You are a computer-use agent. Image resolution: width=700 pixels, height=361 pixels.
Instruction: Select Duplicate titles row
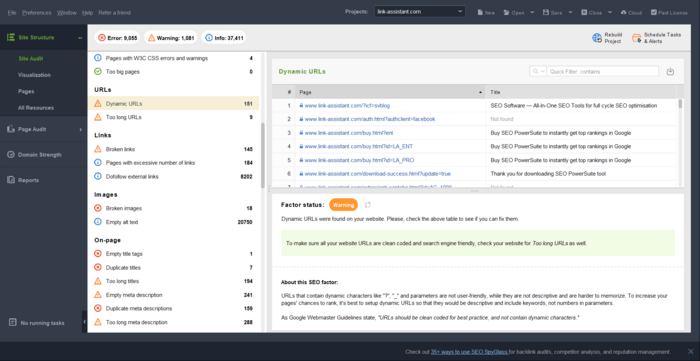point(174,268)
